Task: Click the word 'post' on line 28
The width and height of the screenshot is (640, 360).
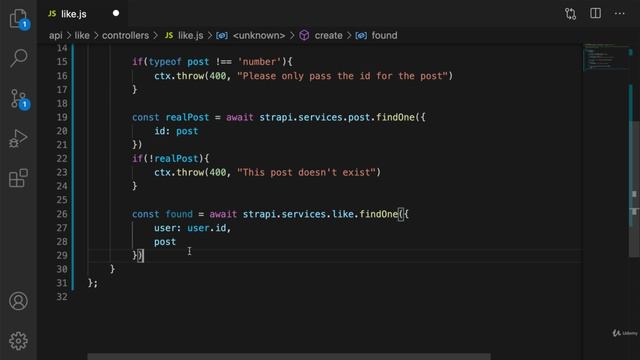Action: pos(165,242)
